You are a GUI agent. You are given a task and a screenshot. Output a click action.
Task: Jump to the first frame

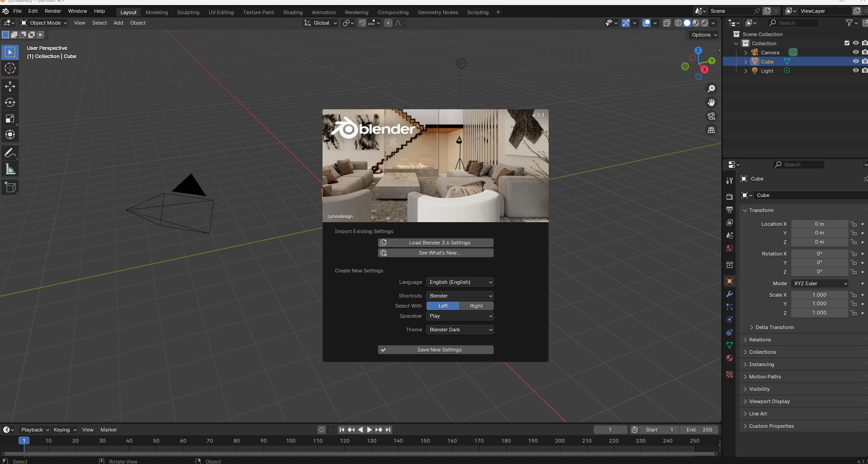342,430
